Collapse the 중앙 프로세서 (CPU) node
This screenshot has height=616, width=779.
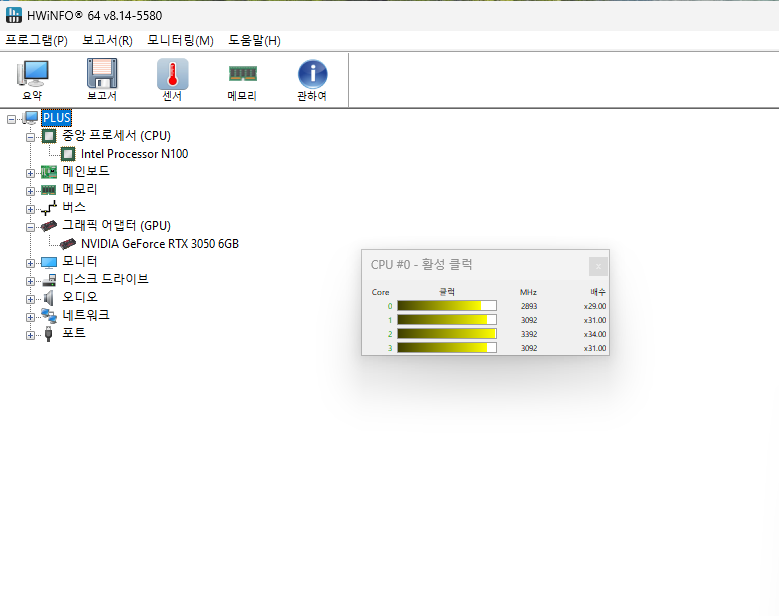pyautogui.click(x=30, y=137)
